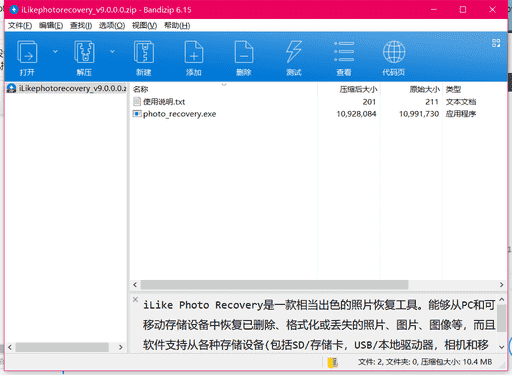The image size is (512, 375).
Task: Click the comment panel scroll up arrow
Action: click(x=501, y=300)
